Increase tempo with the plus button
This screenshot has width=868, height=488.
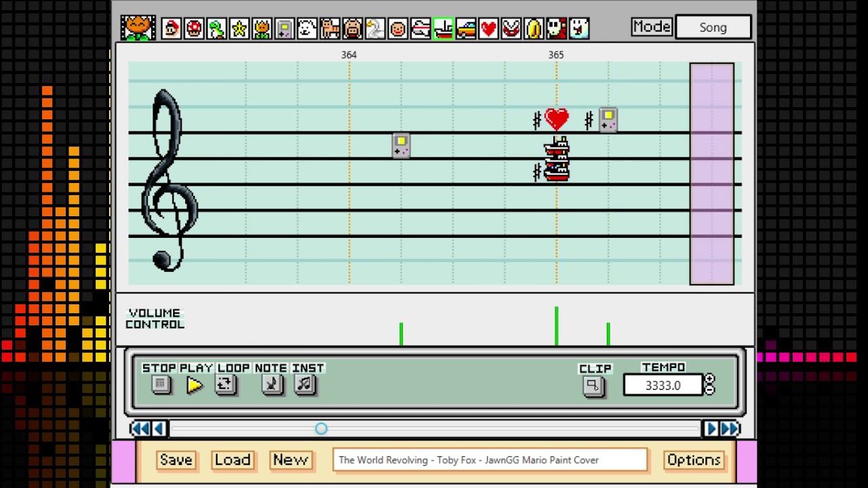(709, 380)
